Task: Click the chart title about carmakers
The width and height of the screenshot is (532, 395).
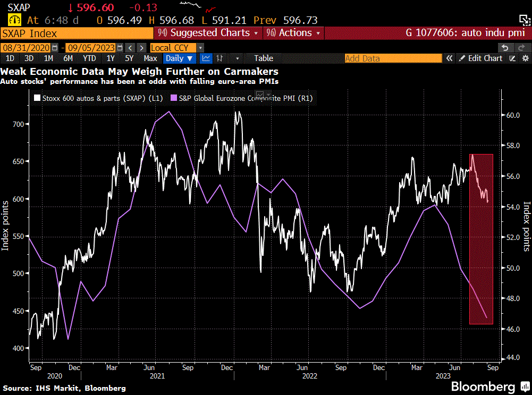Action: [x=139, y=72]
